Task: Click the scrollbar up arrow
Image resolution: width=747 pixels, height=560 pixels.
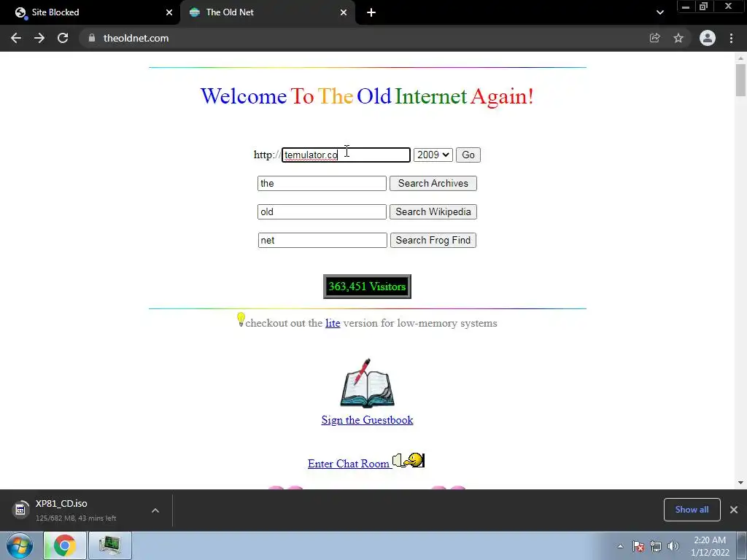Action: point(740,58)
